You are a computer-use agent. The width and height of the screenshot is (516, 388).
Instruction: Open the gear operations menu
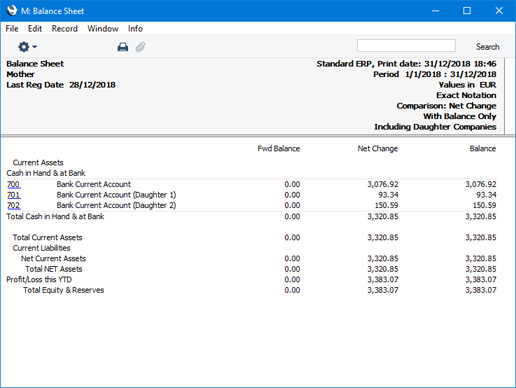click(27, 47)
